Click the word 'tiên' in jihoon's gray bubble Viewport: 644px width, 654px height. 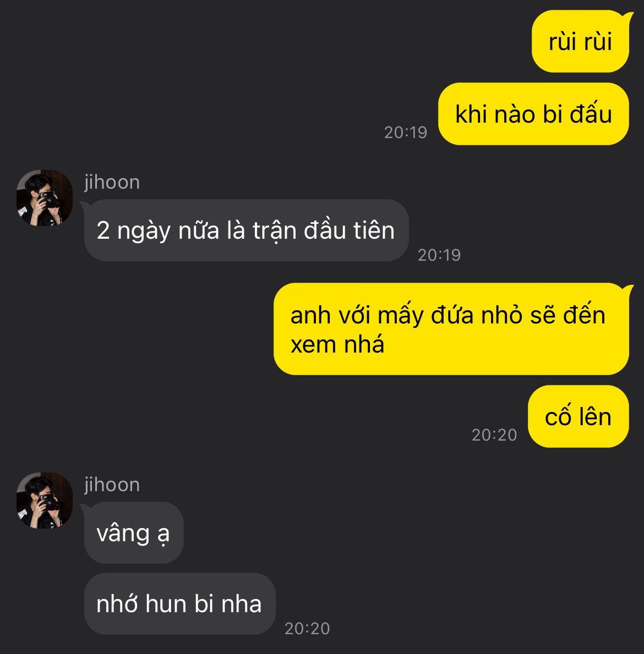374,230
